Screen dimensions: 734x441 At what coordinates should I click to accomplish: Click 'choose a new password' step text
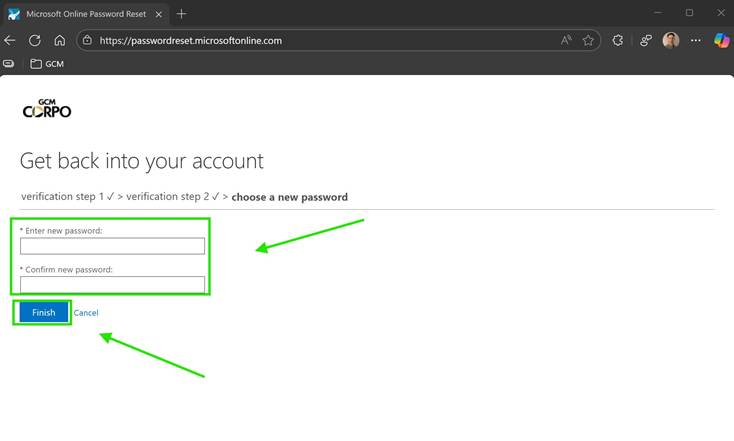point(289,197)
